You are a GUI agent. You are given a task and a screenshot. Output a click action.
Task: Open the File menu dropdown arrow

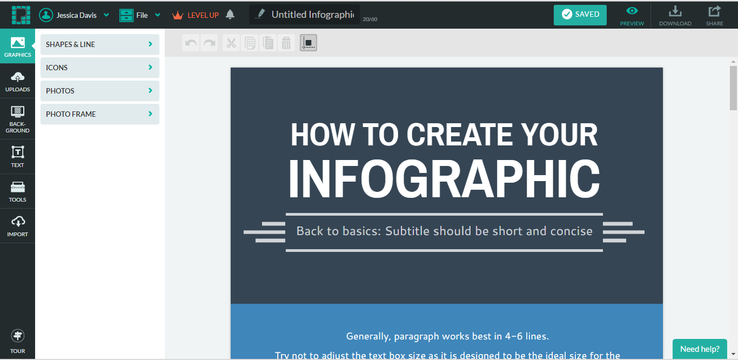click(157, 15)
